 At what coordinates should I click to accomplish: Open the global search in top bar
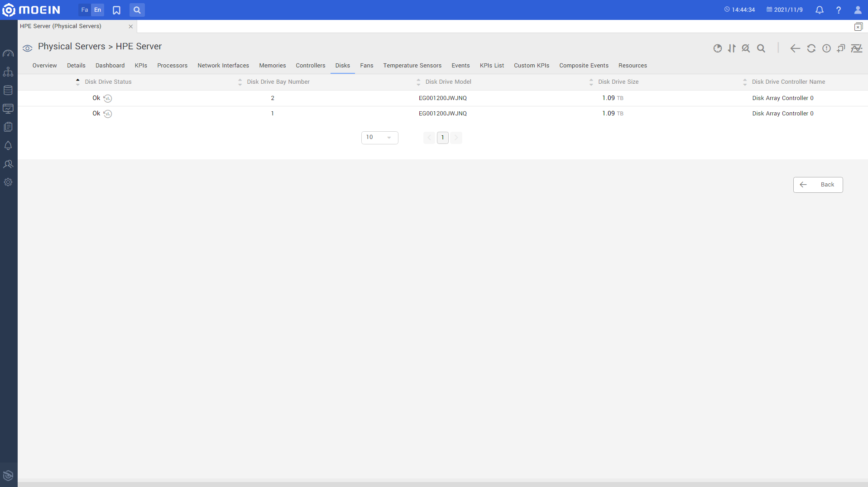(x=137, y=10)
